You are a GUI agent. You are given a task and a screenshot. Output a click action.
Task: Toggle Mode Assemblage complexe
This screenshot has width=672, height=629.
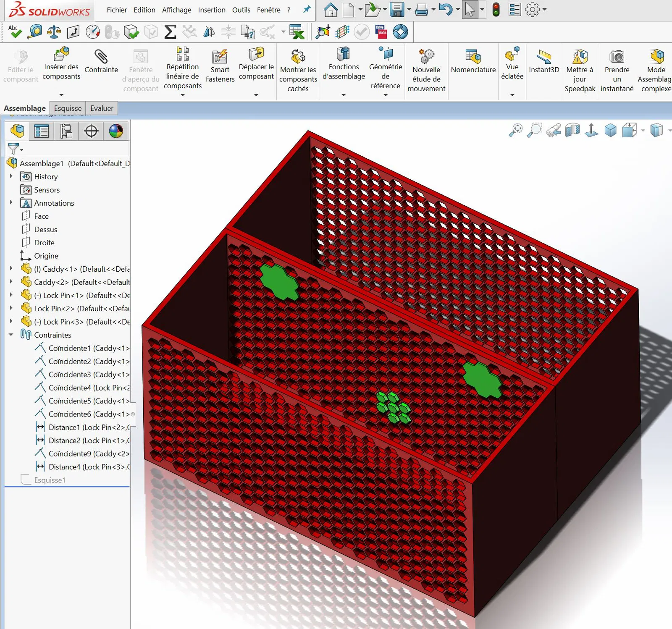click(x=656, y=71)
